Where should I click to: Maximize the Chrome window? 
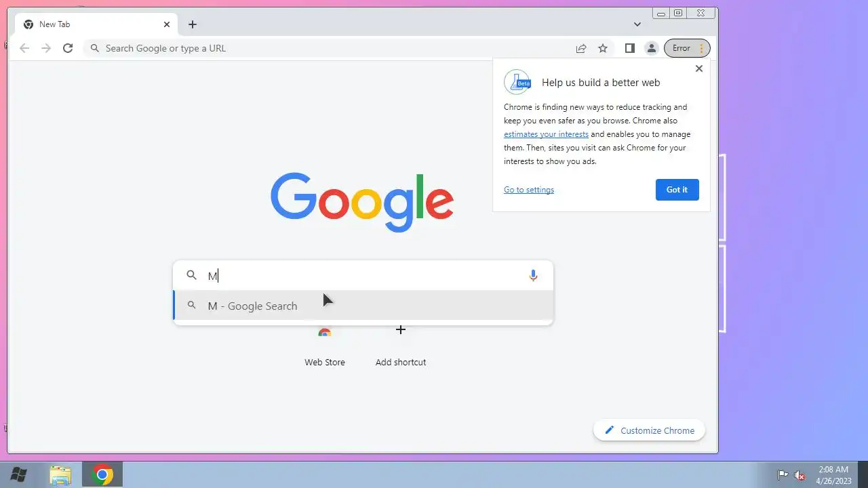[678, 13]
